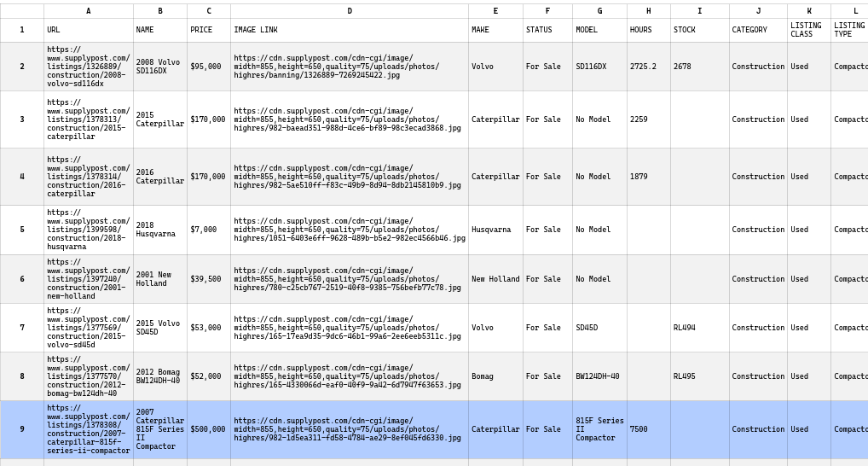Select column A header
The height and width of the screenshot is (466, 868).
[88, 11]
